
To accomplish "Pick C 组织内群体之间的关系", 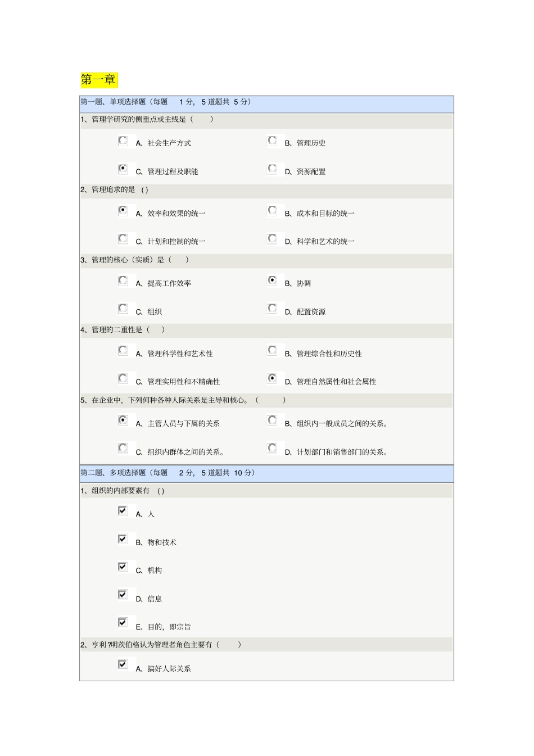I will tap(123, 448).
